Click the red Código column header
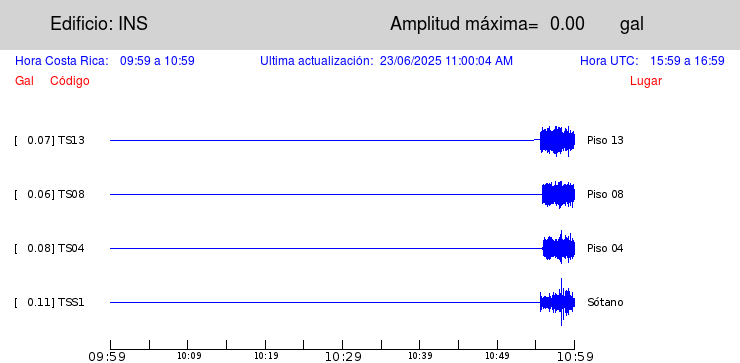Image resolution: width=740 pixels, height=363 pixels. 70,81
